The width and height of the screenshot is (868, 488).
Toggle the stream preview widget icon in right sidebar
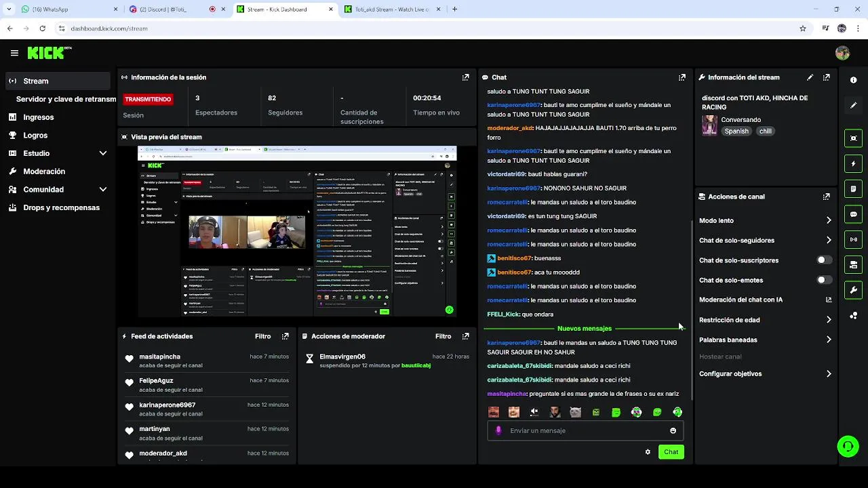point(853,138)
